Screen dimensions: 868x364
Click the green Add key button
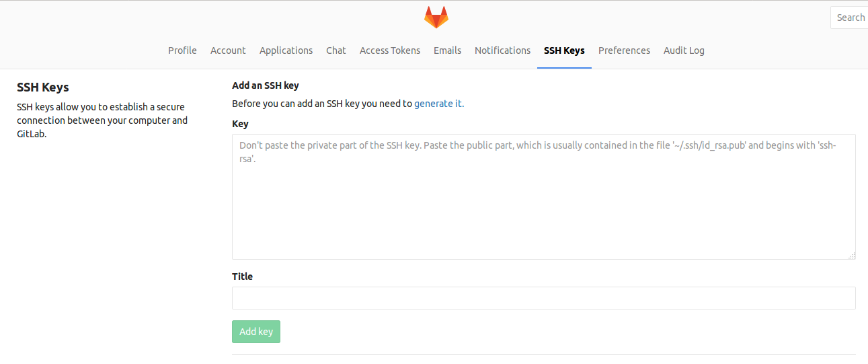[256, 332]
